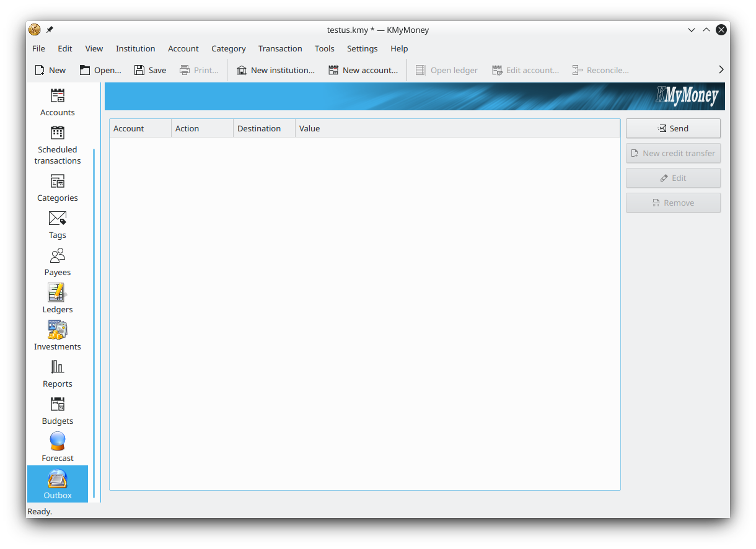756x549 pixels.
Task: Open the Categories sidebar icon
Action: [58, 182]
